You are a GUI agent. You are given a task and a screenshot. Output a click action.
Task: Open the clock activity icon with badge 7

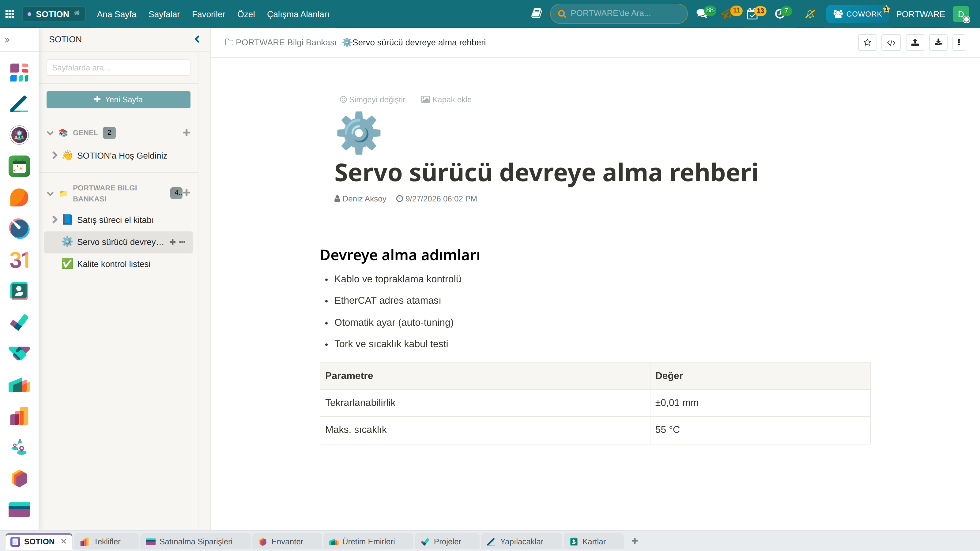click(779, 14)
